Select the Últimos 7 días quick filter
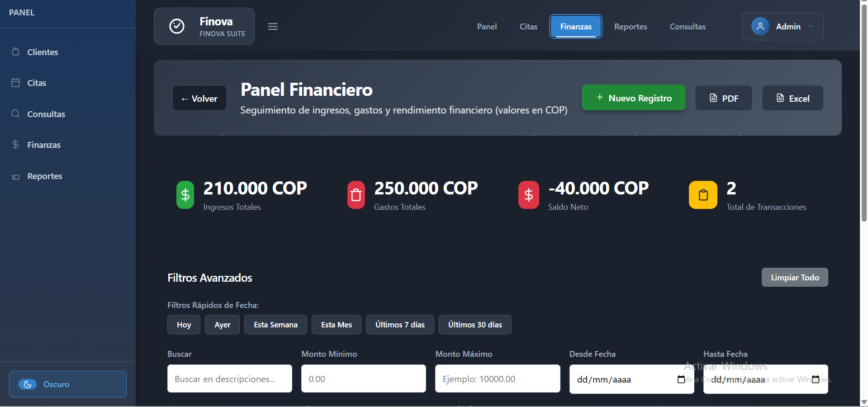Image resolution: width=868 pixels, height=407 pixels. click(400, 325)
